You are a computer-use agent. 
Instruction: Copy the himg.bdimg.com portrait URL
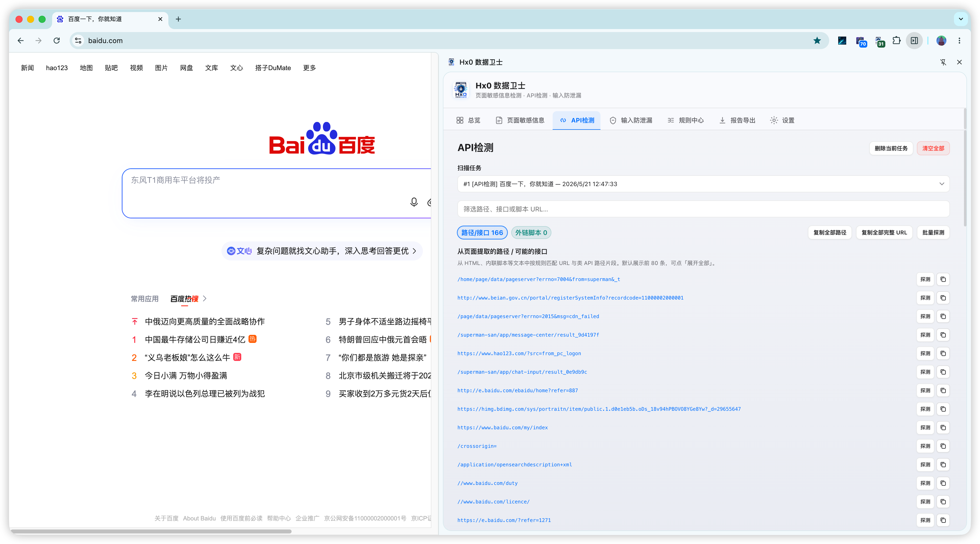coord(943,409)
